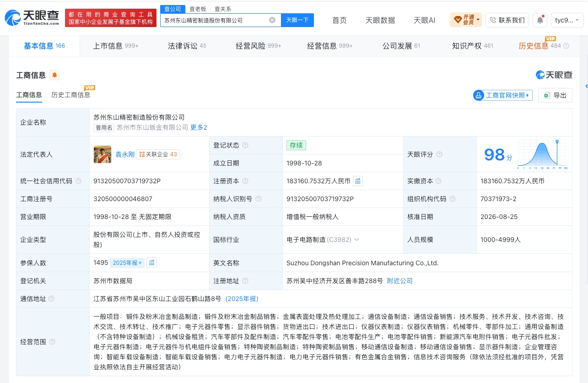
Task: Click help icon next to 实缴资本
Action: click(x=438, y=181)
